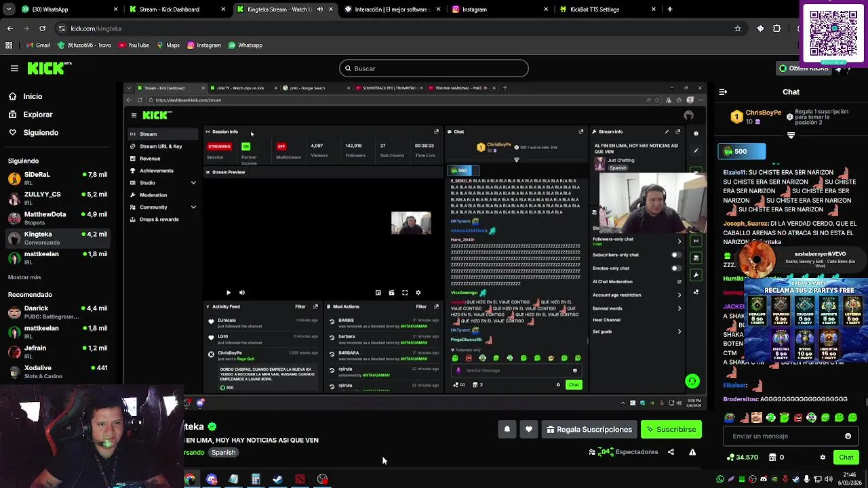
Task: Click Regala Suscripciones button
Action: pos(589,429)
